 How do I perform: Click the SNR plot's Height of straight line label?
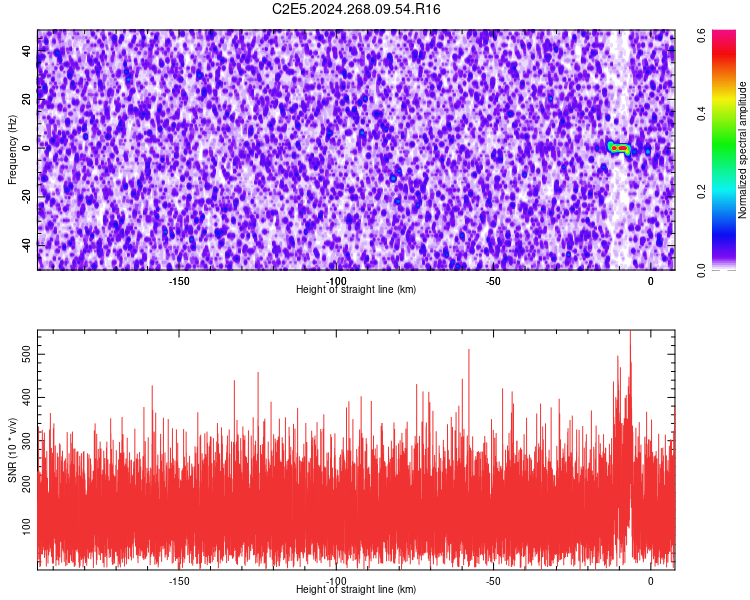pos(356,589)
